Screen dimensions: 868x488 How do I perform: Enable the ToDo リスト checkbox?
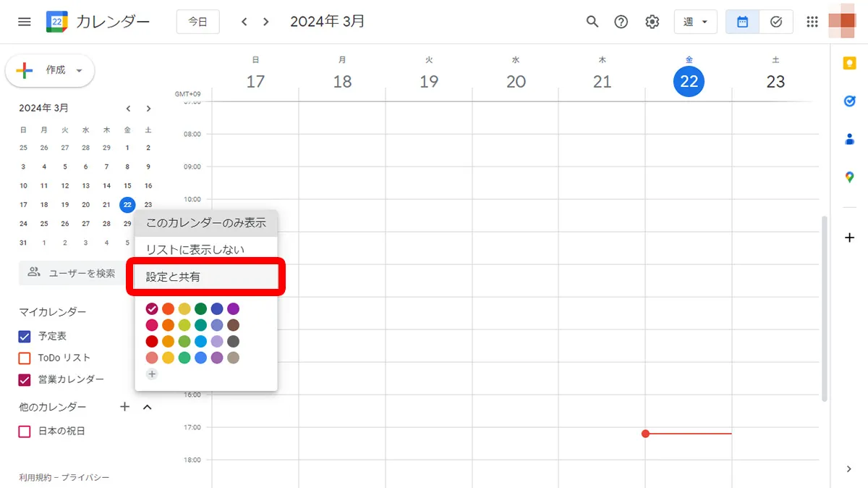coord(25,358)
